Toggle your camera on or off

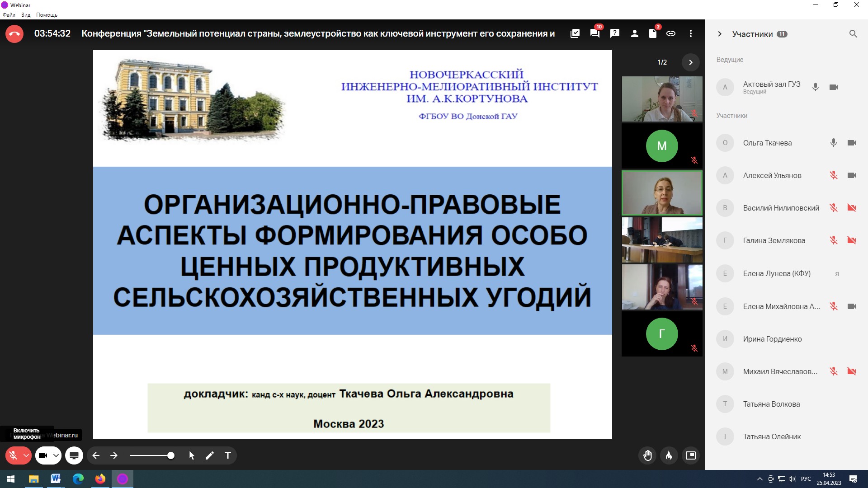click(43, 455)
